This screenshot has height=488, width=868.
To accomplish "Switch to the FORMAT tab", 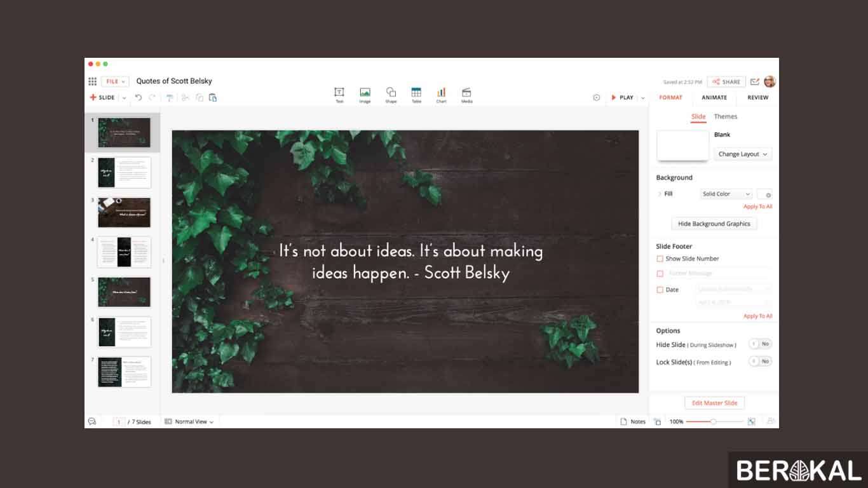I will 670,97.
